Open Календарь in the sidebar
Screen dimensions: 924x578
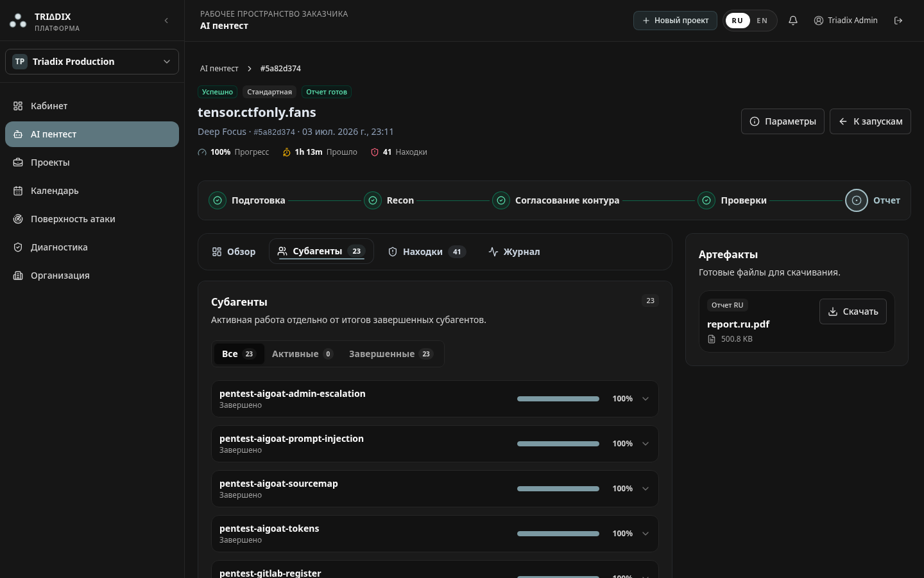point(92,191)
